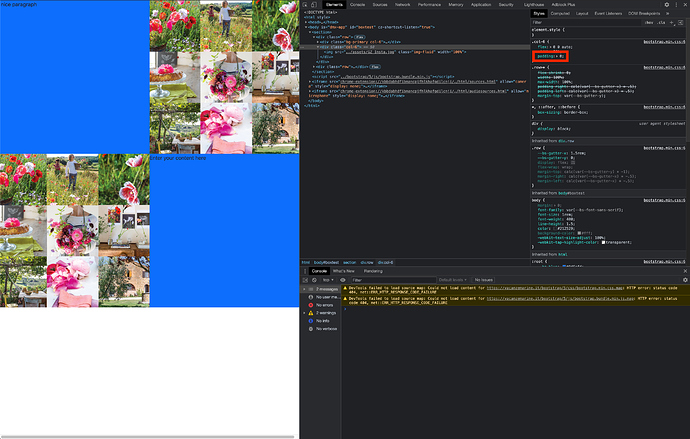The image size is (690, 439).
Task: Show more Styles pane tabs chevron
Action: pyautogui.click(x=668, y=14)
